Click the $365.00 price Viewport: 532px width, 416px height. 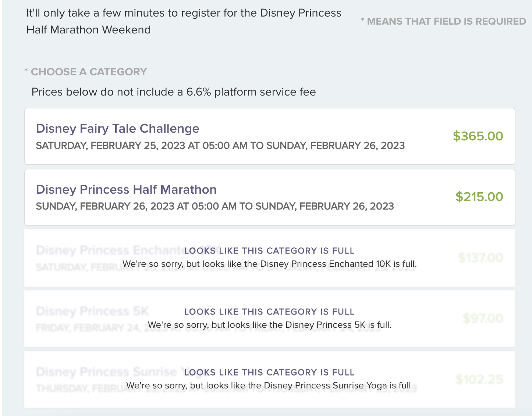pyautogui.click(x=478, y=136)
